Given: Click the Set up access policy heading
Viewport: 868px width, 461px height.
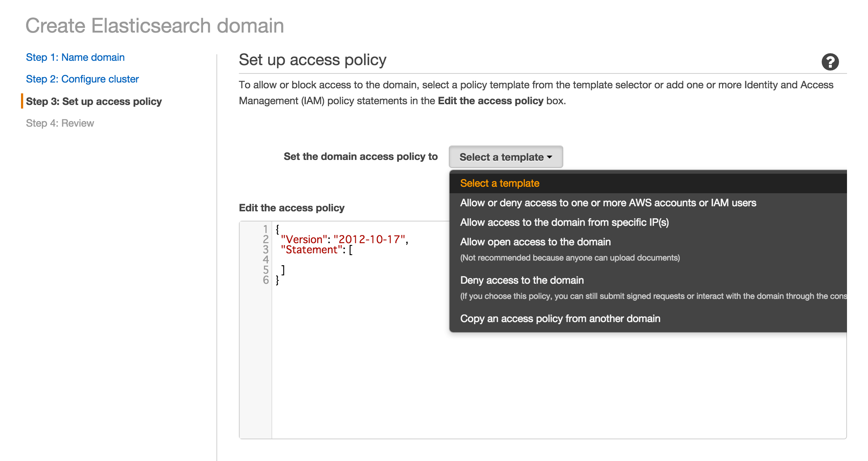Looking at the screenshot, I should (313, 60).
